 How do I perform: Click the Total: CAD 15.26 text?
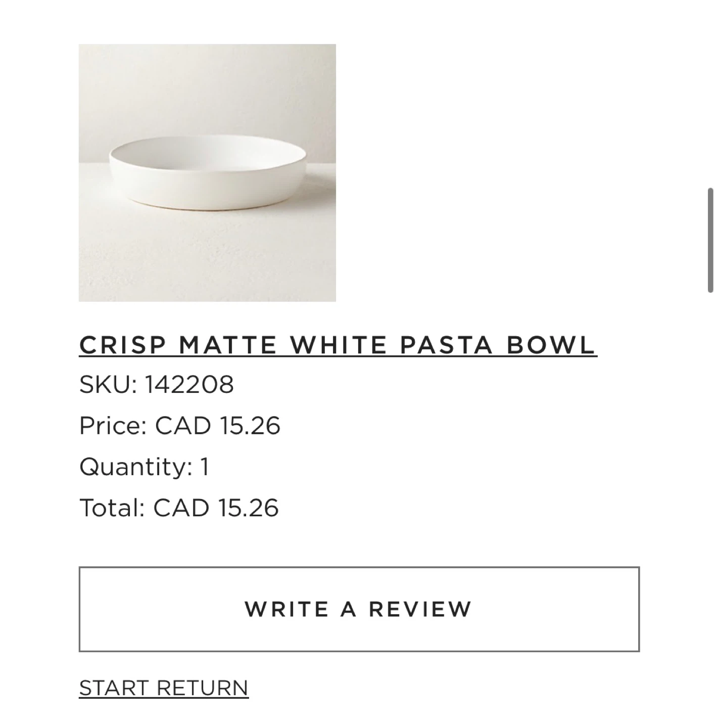click(179, 508)
